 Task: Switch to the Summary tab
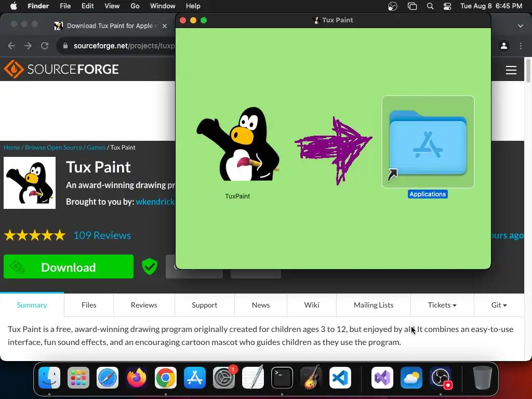pos(32,305)
